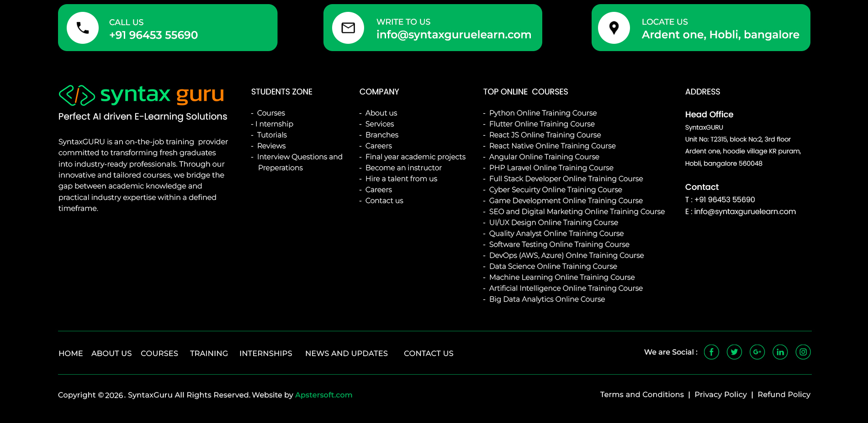Click the Instagram social icon

pyautogui.click(x=803, y=352)
